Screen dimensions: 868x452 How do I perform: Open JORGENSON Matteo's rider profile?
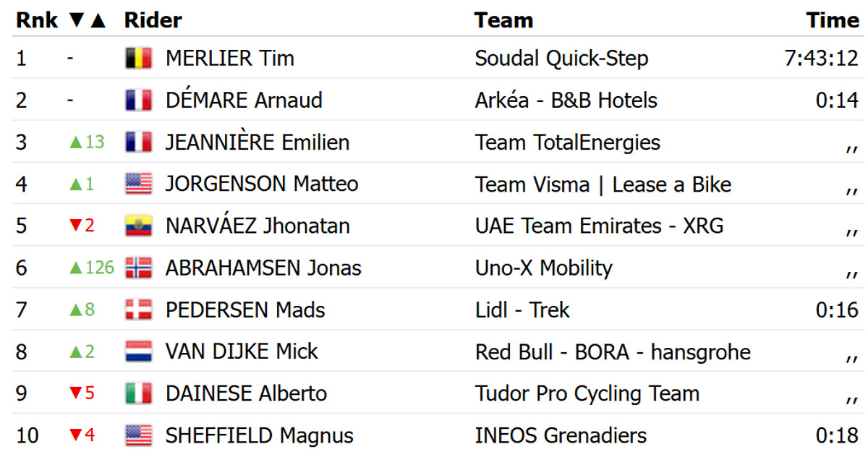pyautogui.click(x=262, y=184)
